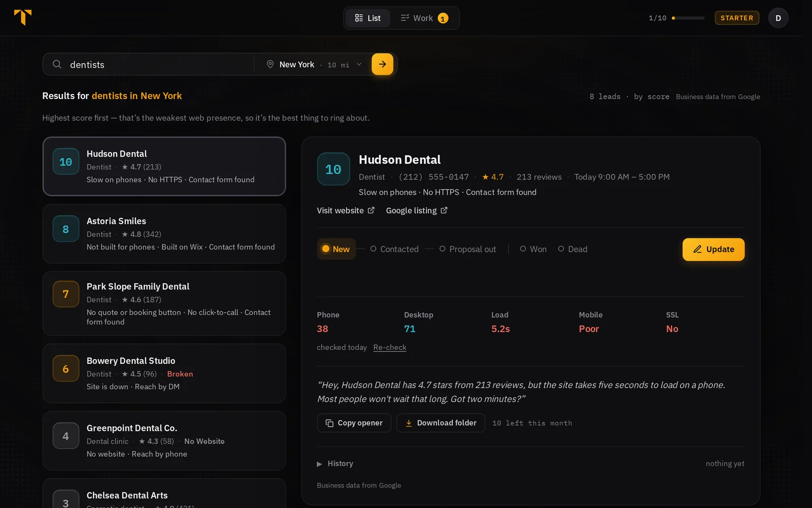The height and width of the screenshot is (508, 812).
Task: Click the Mobile rating Poor
Action: pos(589,329)
